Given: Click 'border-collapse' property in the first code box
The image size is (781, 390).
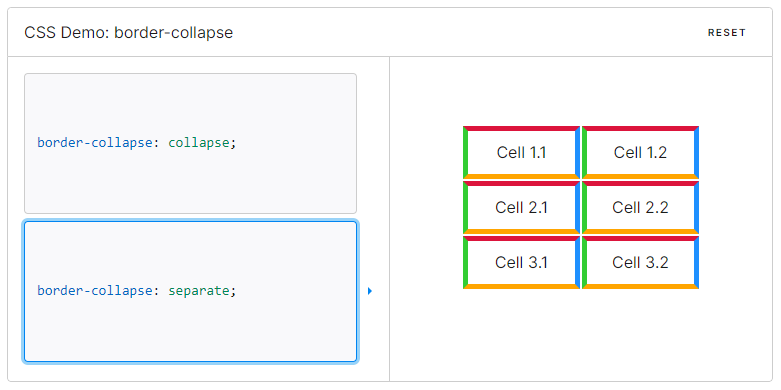Looking at the screenshot, I should tap(94, 143).
